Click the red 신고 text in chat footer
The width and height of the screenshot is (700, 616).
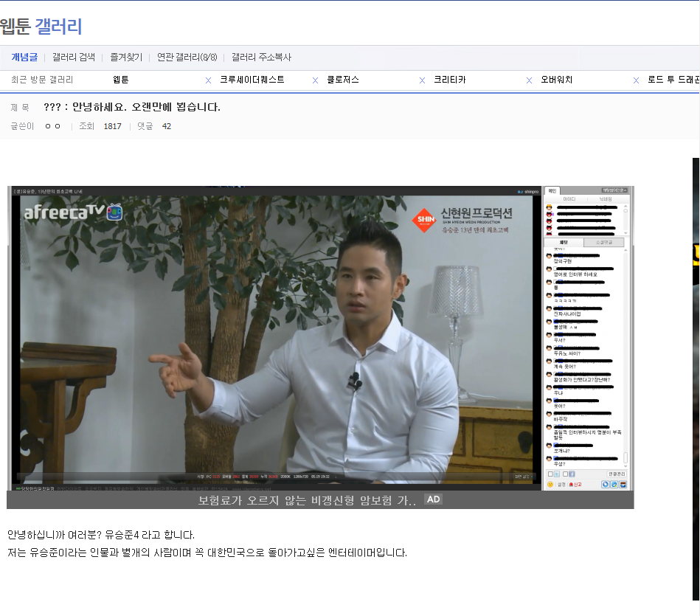578,485
